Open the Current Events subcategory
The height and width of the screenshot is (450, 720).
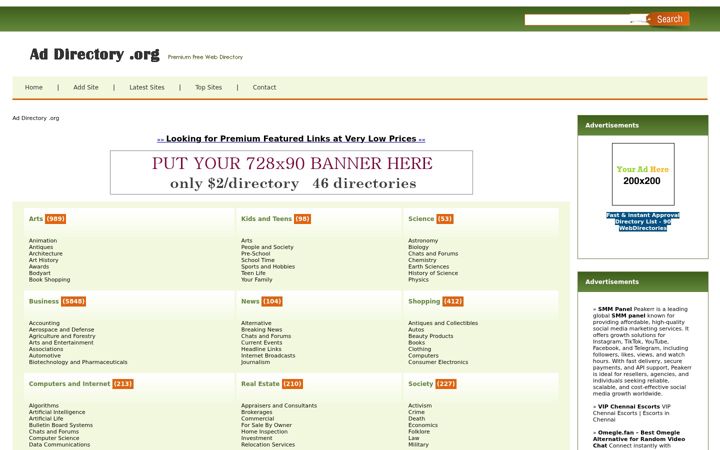(262, 343)
